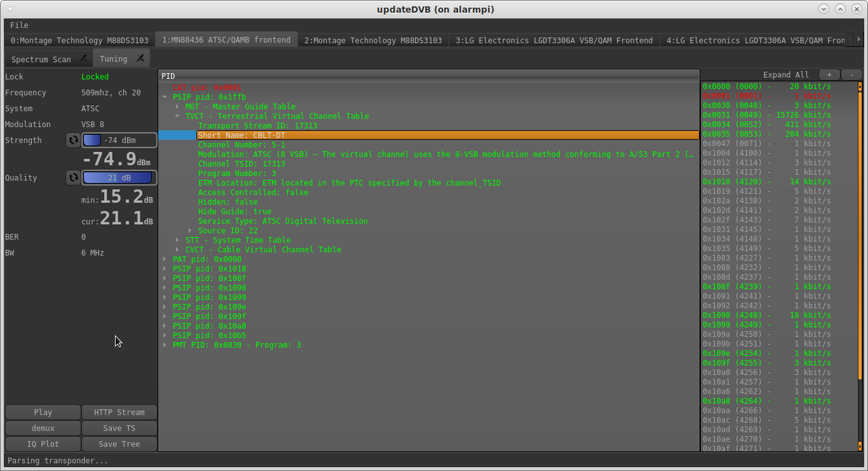Collapse the PSIP pid 0x1ffb node
This screenshot has width=868, height=471.
(x=165, y=97)
